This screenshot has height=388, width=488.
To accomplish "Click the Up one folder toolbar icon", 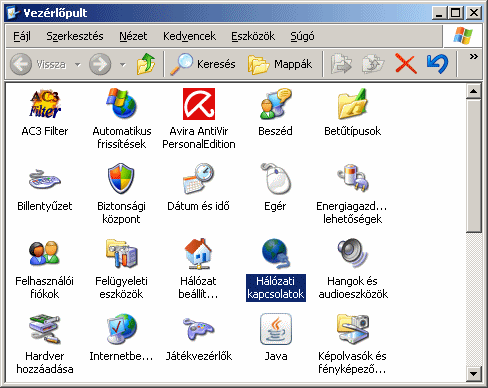I will 146,64.
